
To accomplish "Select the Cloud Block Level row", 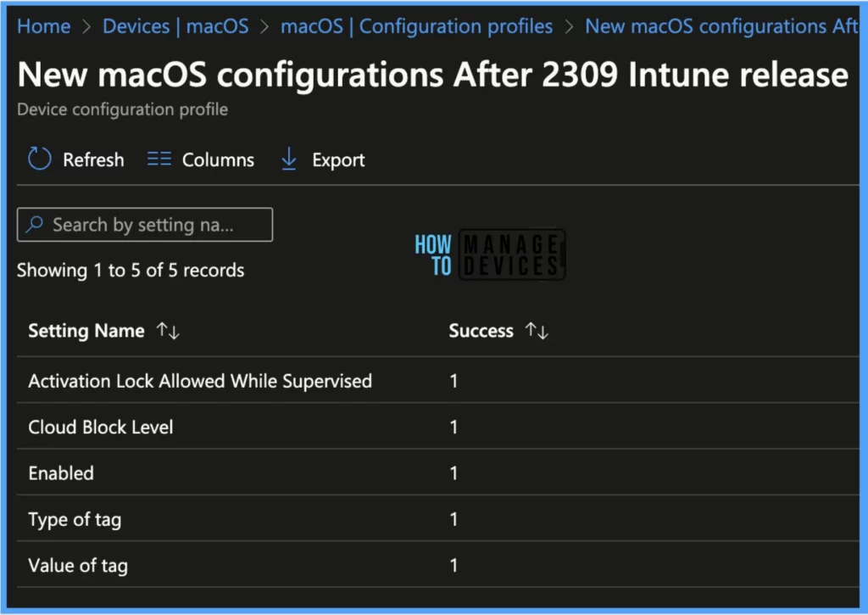I will coord(101,427).
